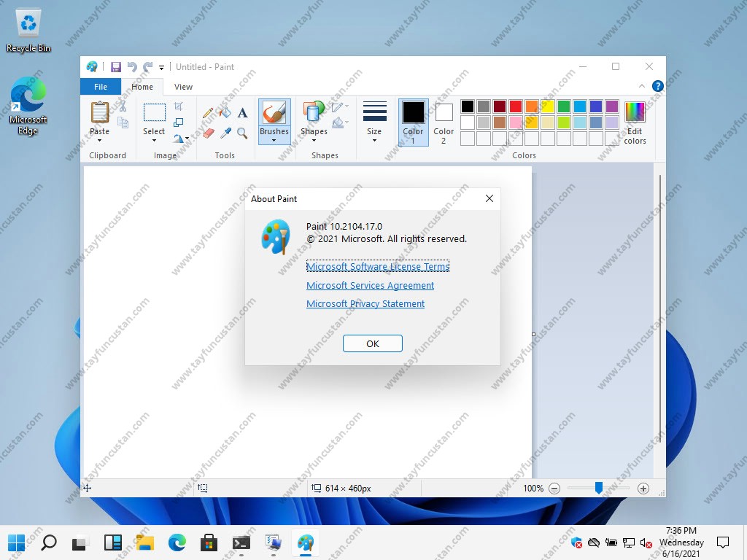The image size is (747, 560).
Task: Expand the Brushes dropdown arrow
Action: [274, 141]
